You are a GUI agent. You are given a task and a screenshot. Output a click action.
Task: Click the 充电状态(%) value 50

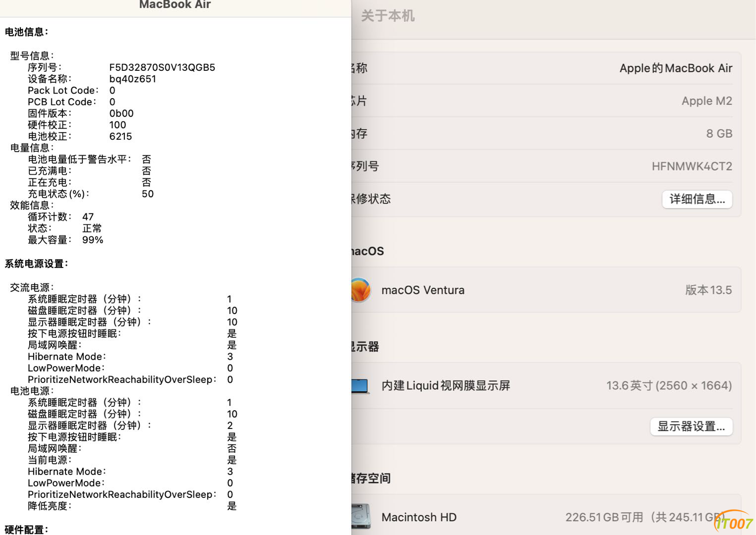tap(148, 194)
